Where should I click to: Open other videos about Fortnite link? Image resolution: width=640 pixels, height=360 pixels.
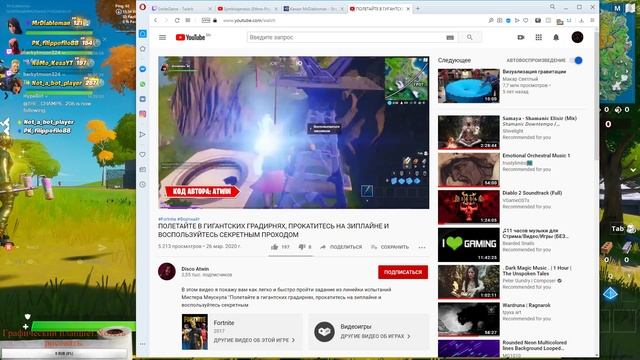tap(254, 340)
